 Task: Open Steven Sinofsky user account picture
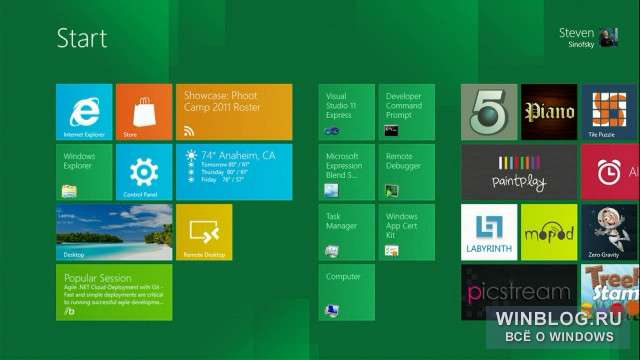(608, 38)
